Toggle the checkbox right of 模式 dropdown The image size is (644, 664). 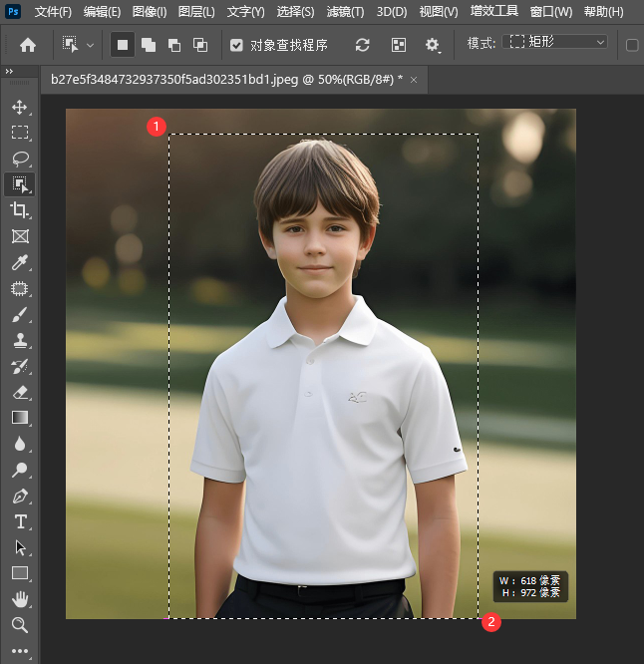(632, 45)
